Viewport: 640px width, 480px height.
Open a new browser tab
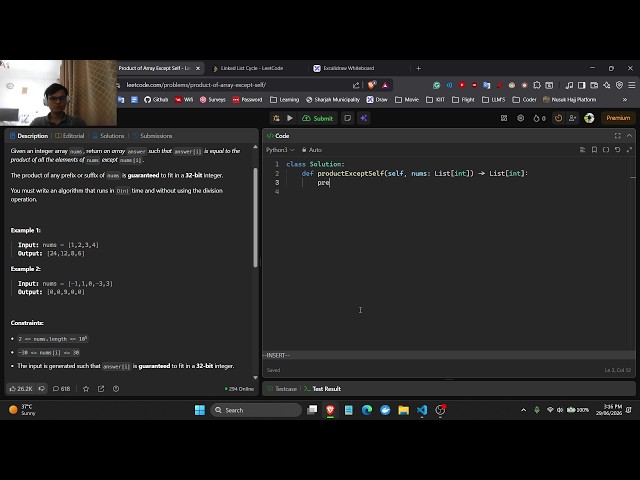(x=418, y=68)
